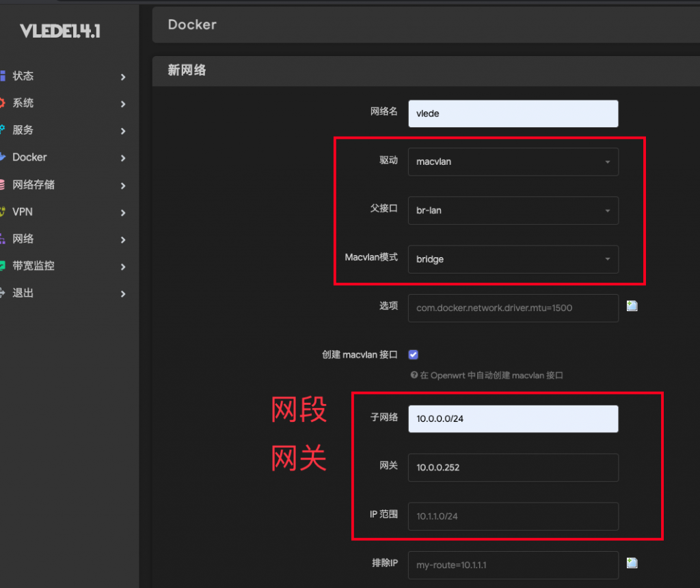Image resolution: width=700 pixels, height=588 pixels.
Task: Click the 子网络 field with 10.0.0.0/24
Action: pos(513,419)
